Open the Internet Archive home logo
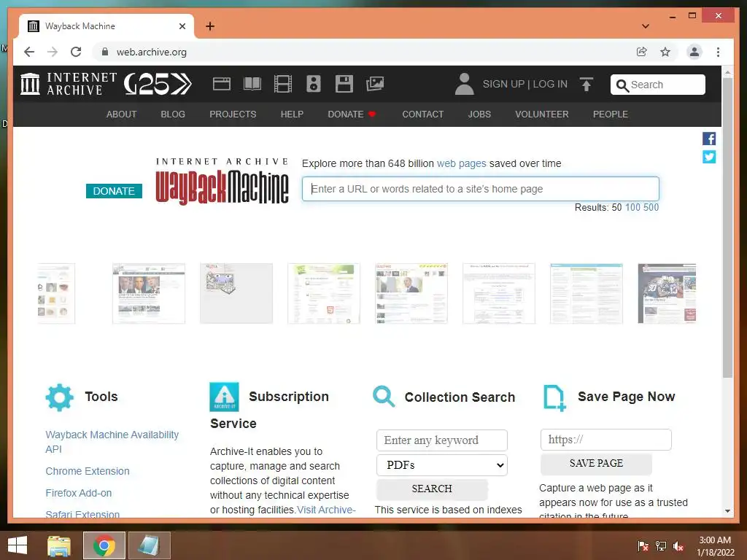The height and width of the screenshot is (560, 747). coord(69,84)
